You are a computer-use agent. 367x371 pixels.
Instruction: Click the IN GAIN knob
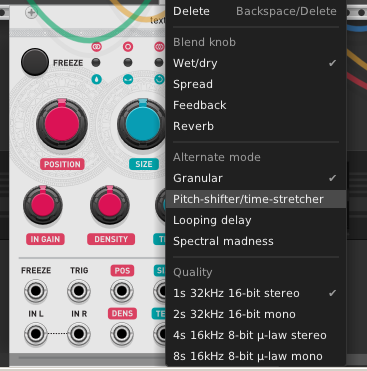tap(43, 205)
